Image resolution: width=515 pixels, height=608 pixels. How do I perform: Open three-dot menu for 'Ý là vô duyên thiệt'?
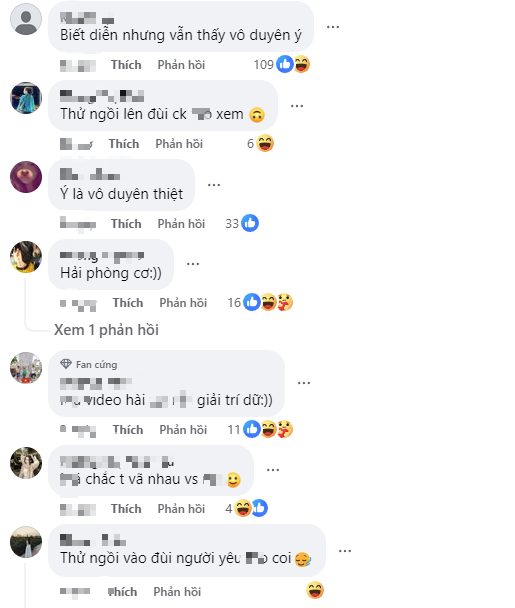pyautogui.click(x=214, y=185)
